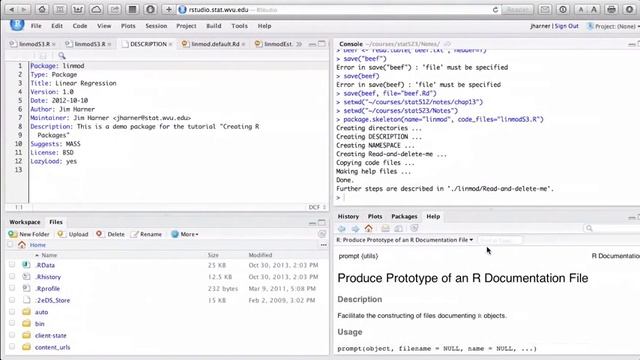Close the DESCRIPTION tab
The width and height of the screenshot is (640, 360).
click(170, 44)
